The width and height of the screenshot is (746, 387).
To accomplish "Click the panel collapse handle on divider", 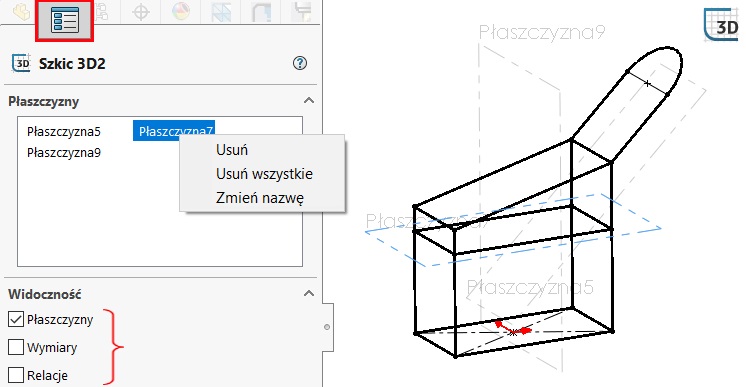I will (327, 327).
